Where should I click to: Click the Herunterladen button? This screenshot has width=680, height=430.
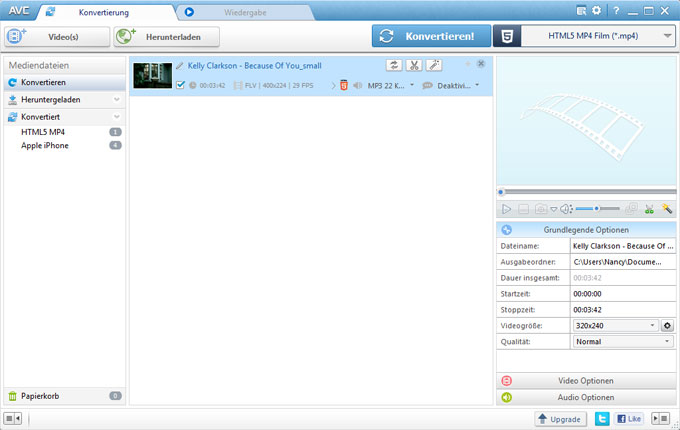coord(167,37)
